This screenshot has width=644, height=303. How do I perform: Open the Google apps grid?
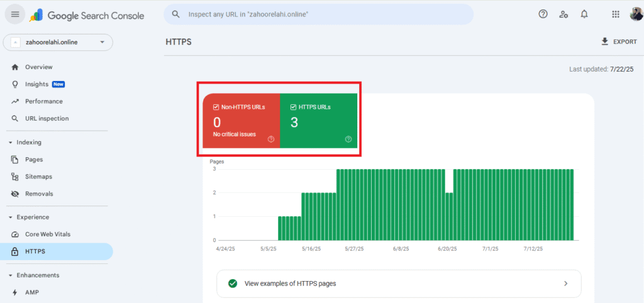click(x=615, y=14)
